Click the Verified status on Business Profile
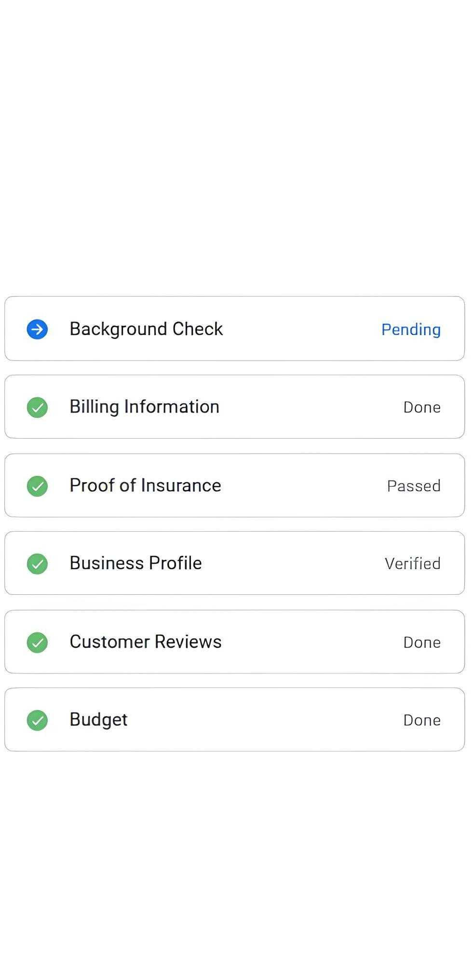 (x=413, y=564)
